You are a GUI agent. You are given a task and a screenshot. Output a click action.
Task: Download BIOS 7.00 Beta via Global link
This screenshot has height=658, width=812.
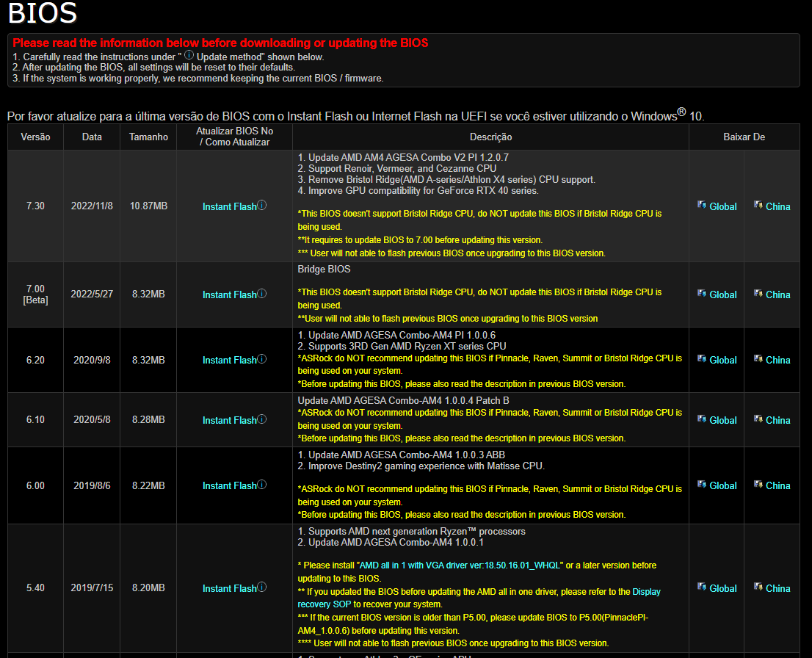(723, 294)
